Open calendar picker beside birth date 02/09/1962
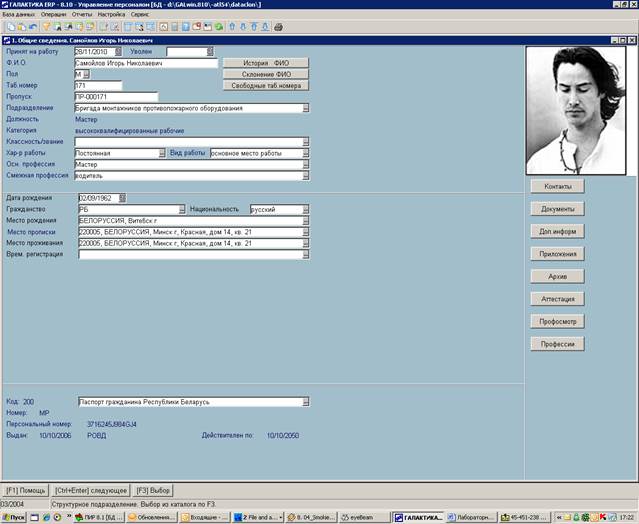This screenshot has height=524, width=639. coord(120,198)
